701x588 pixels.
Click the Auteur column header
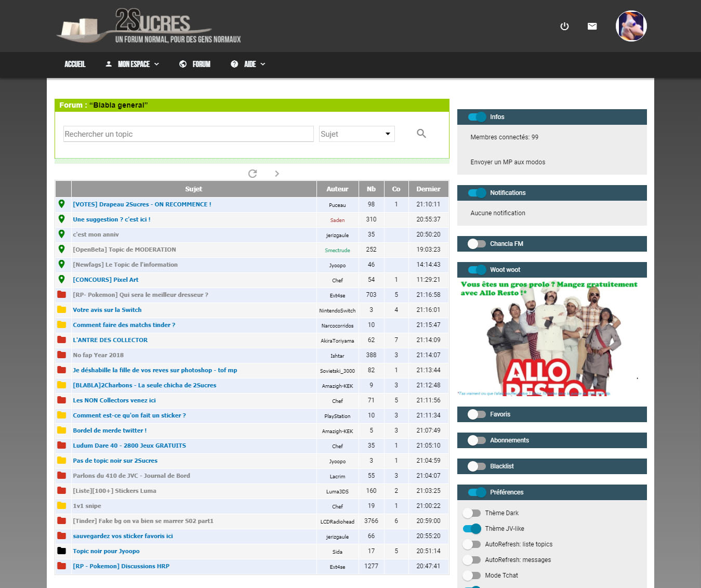(x=337, y=189)
